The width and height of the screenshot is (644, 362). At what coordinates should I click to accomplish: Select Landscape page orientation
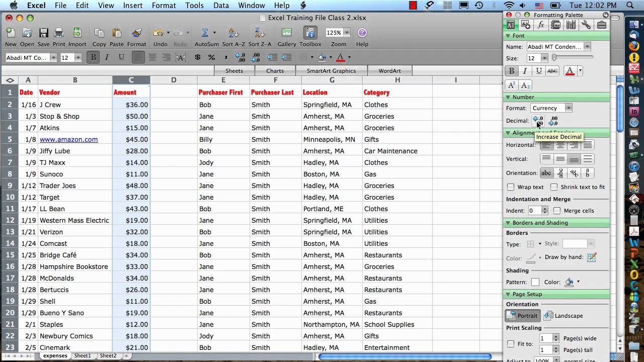coord(563,316)
